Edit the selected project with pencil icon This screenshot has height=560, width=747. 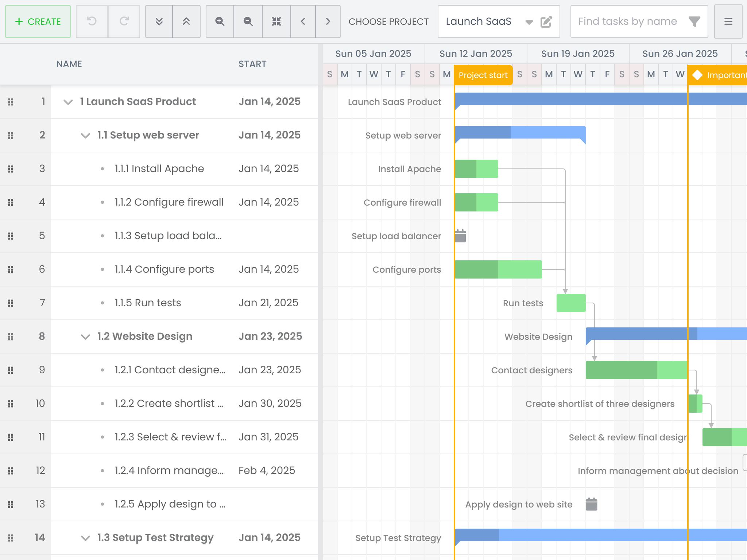[546, 22]
